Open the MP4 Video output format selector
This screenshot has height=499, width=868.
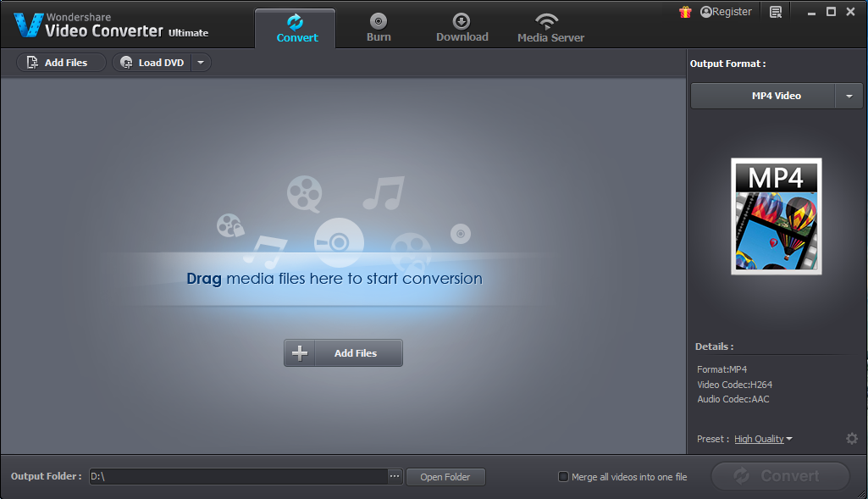coord(763,96)
